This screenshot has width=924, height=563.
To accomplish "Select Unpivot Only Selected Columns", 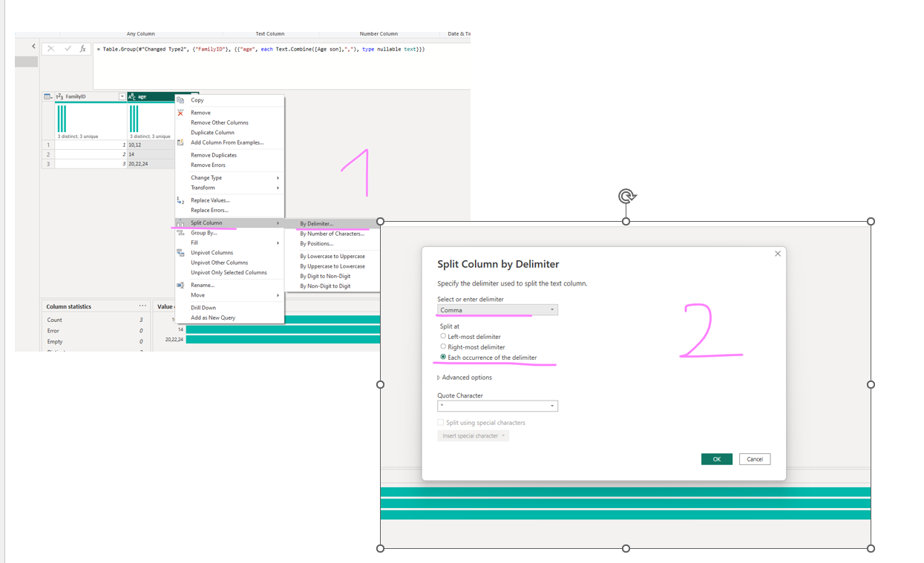I will pyautogui.click(x=229, y=272).
